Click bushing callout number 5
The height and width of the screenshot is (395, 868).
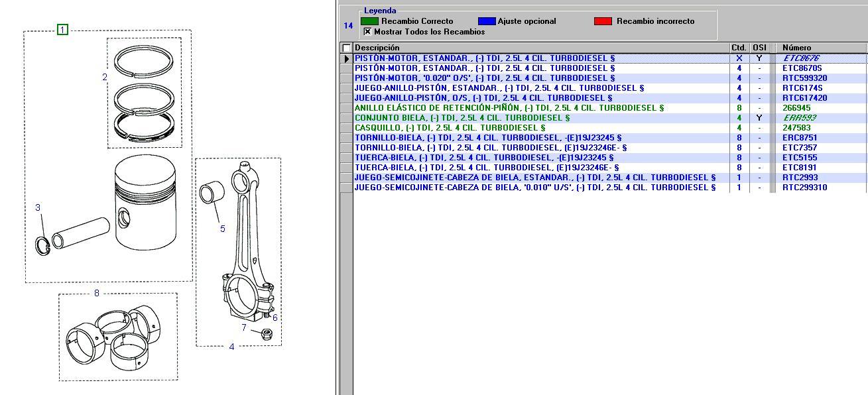[222, 229]
